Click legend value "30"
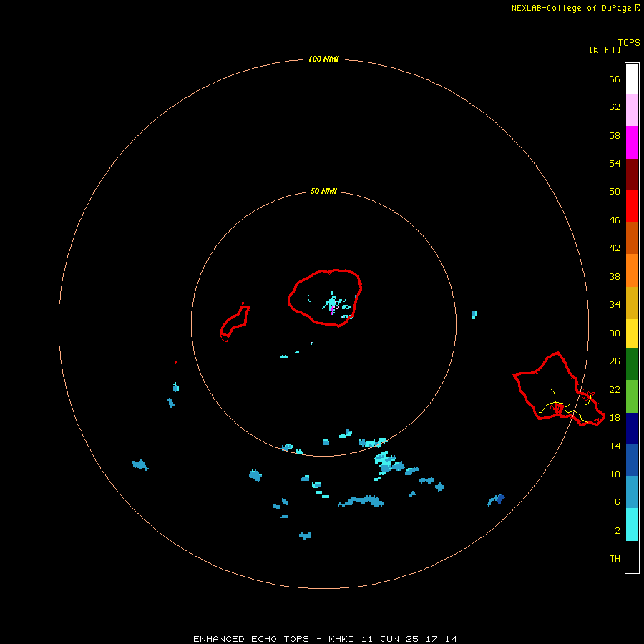The height and width of the screenshot is (644, 644). (615, 333)
